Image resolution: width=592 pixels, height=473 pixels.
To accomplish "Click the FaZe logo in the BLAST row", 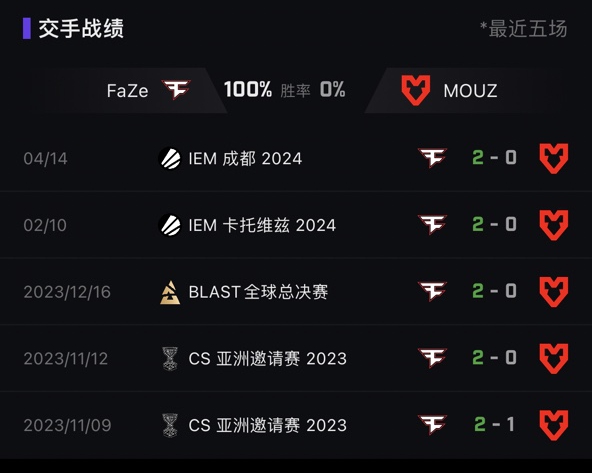I will (432, 291).
